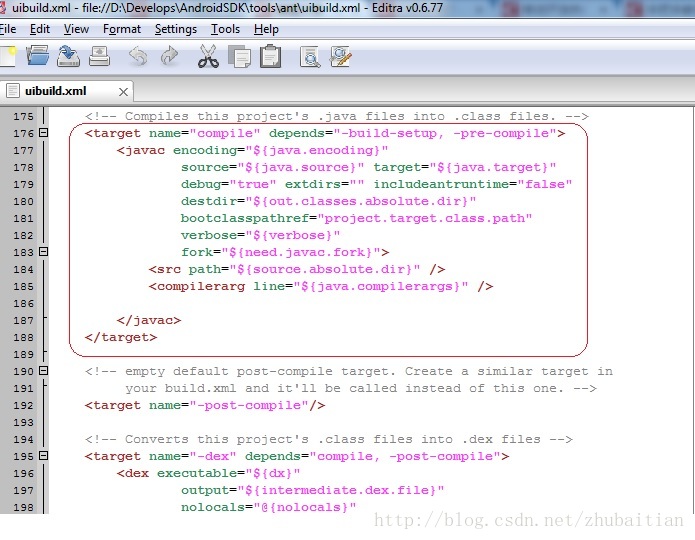Image resolution: width=695 pixels, height=540 pixels.
Task: Click the Find and Replace icon
Action: tap(341, 56)
